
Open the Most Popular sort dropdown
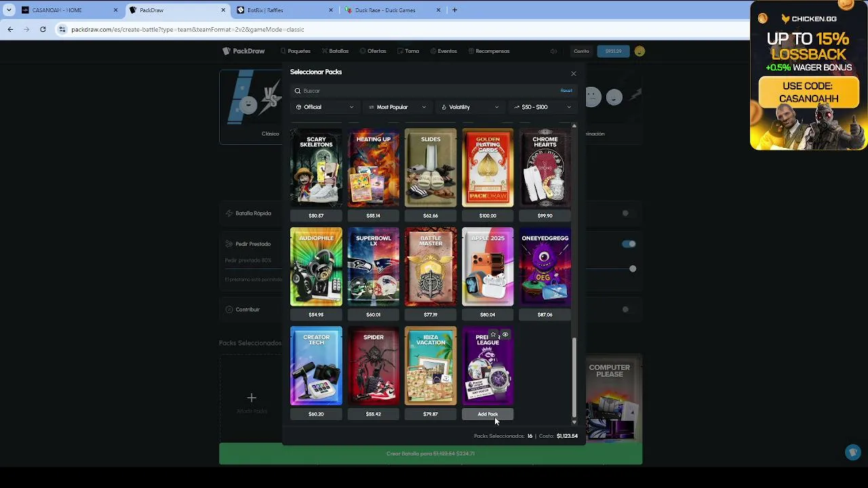coord(397,107)
